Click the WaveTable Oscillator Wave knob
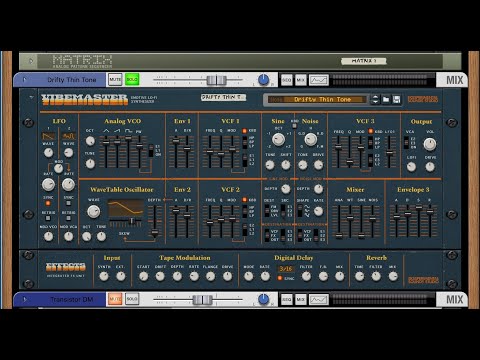 tap(94, 211)
